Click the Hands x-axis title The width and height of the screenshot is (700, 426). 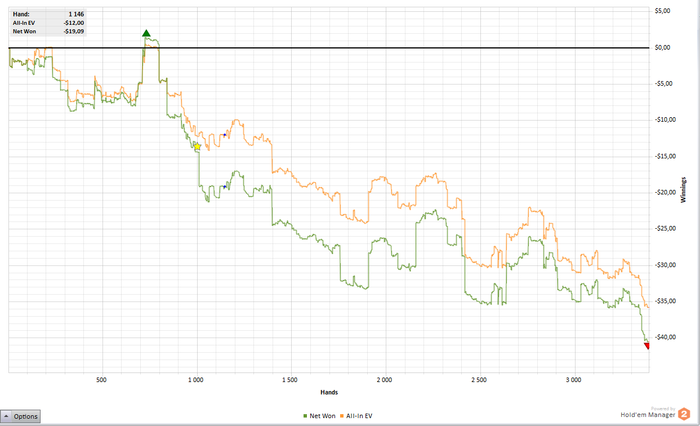click(329, 392)
